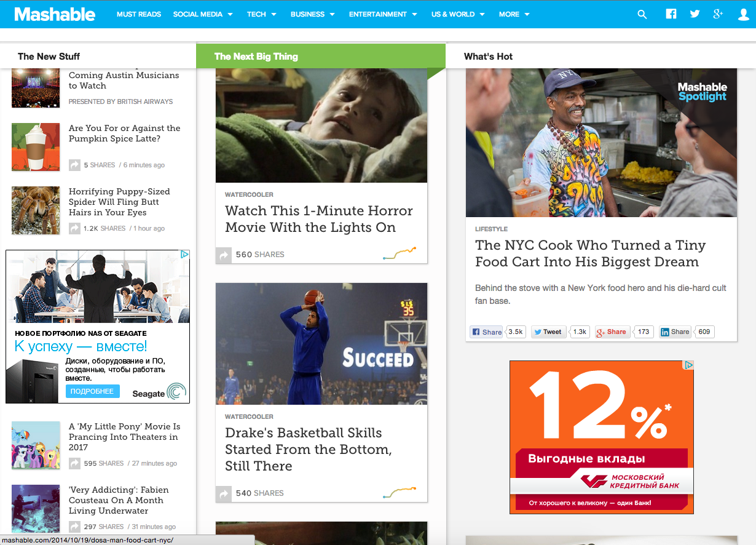Open Fabien Cousteau living underwater article
The height and width of the screenshot is (545, 756).
coord(119,500)
